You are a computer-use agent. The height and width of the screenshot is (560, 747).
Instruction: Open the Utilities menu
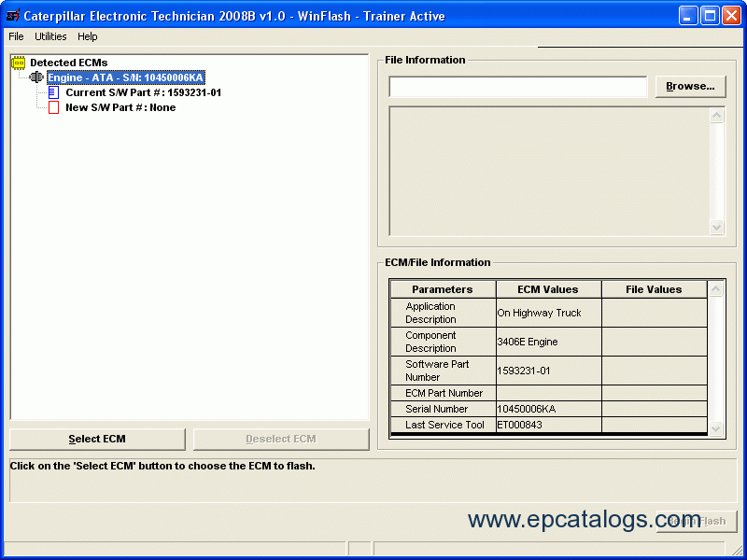pos(50,36)
